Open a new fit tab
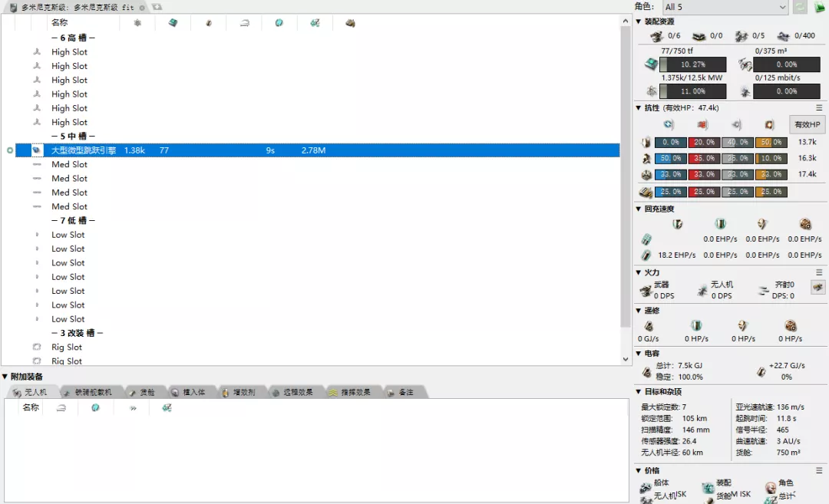Screen dimensions: 829x504 (x=157, y=7)
